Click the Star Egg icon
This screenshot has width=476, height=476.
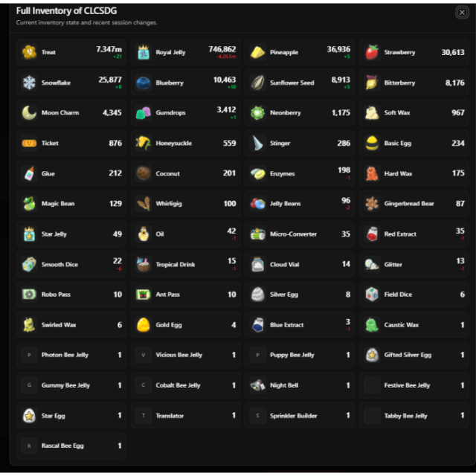tap(29, 416)
